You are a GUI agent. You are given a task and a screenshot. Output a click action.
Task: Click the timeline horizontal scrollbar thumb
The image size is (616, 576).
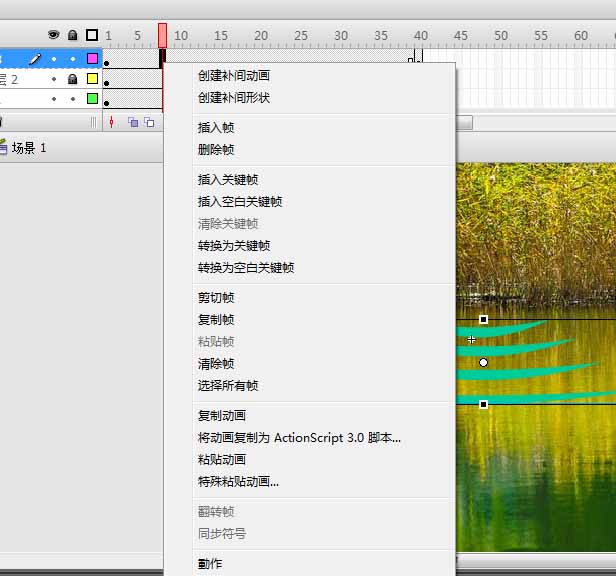pyautogui.click(x=464, y=123)
